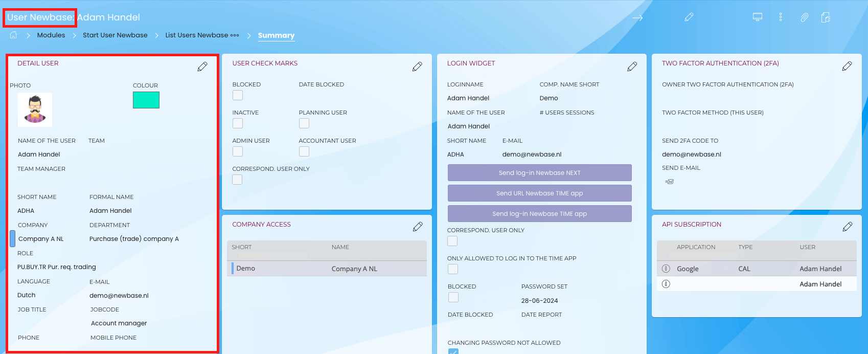Toggle the Admin User checkbox
The width and height of the screenshot is (868, 354).
coord(238,151)
